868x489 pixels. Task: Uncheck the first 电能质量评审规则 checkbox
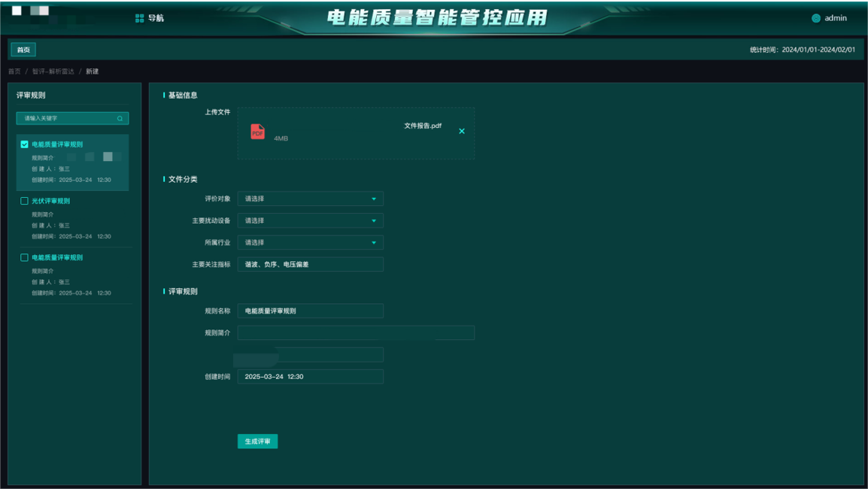click(25, 144)
